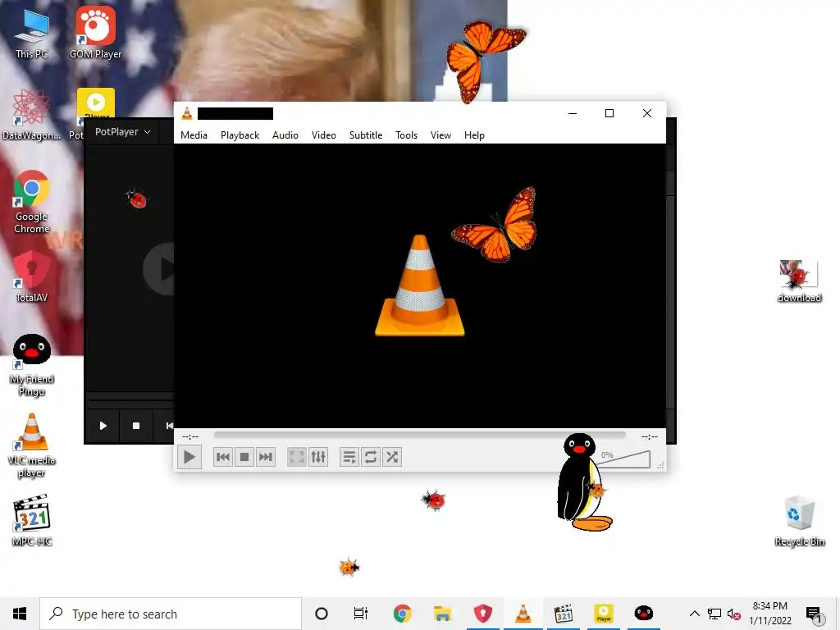Viewport: 840px width, 630px height.
Task: Select GOM Player desktop icon
Action: 95,33
